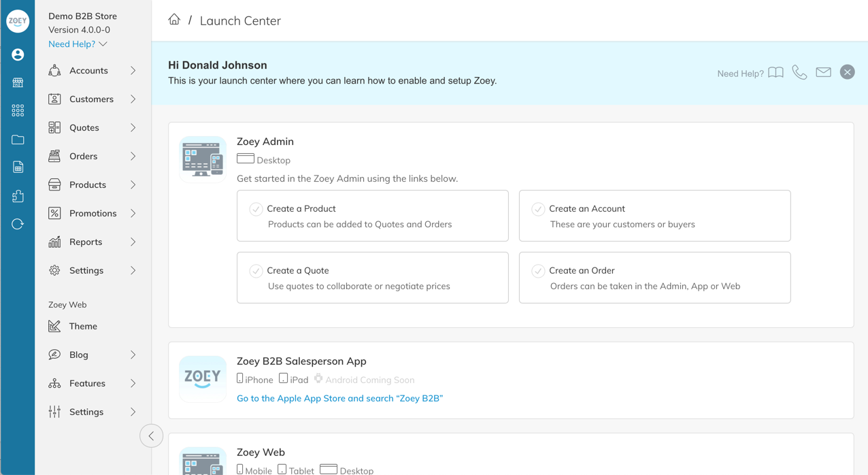Screen dimensions: 868x475
Task: Dismiss the welcome banner with the X
Action: pyautogui.click(x=847, y=72)
